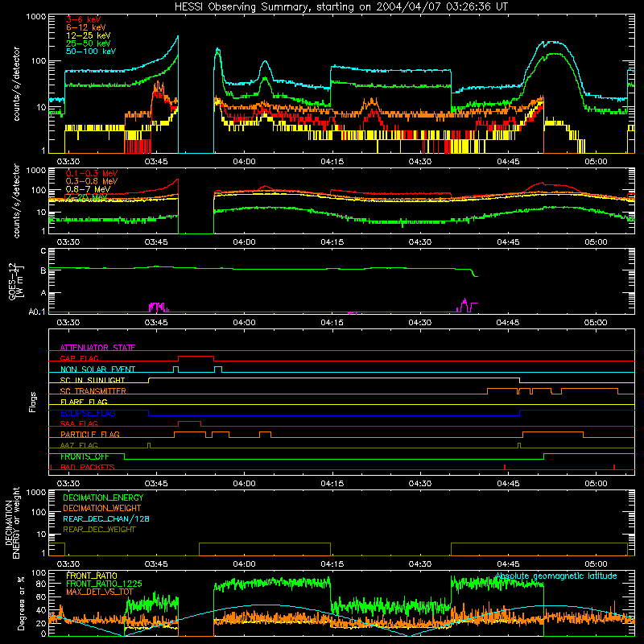Click the DECIMATION ENERGY or weight axis title
644x644 pixels.
(x=12, y=522)
